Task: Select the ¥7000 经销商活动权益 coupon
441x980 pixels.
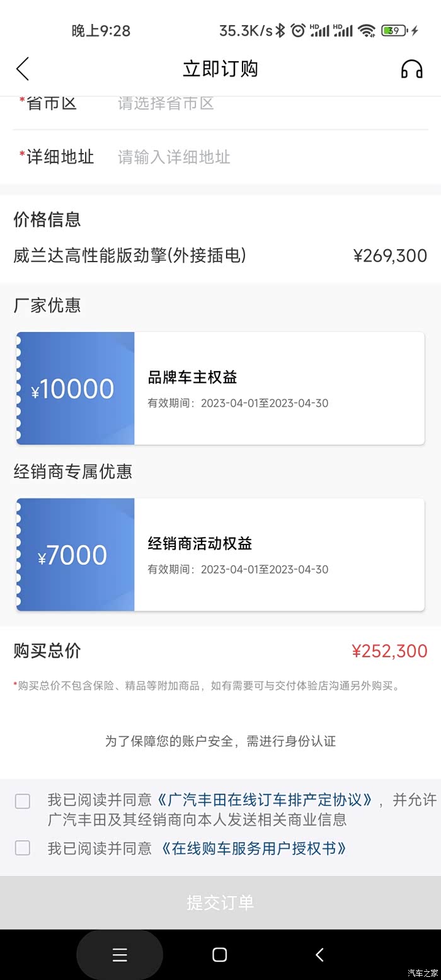Action: 220,555
